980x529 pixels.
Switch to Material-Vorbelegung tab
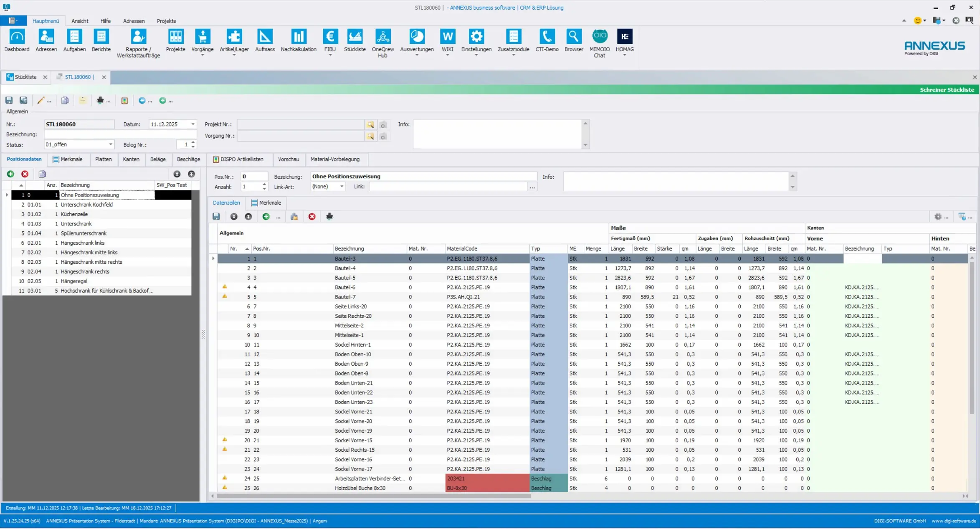(x=334, y=159)
